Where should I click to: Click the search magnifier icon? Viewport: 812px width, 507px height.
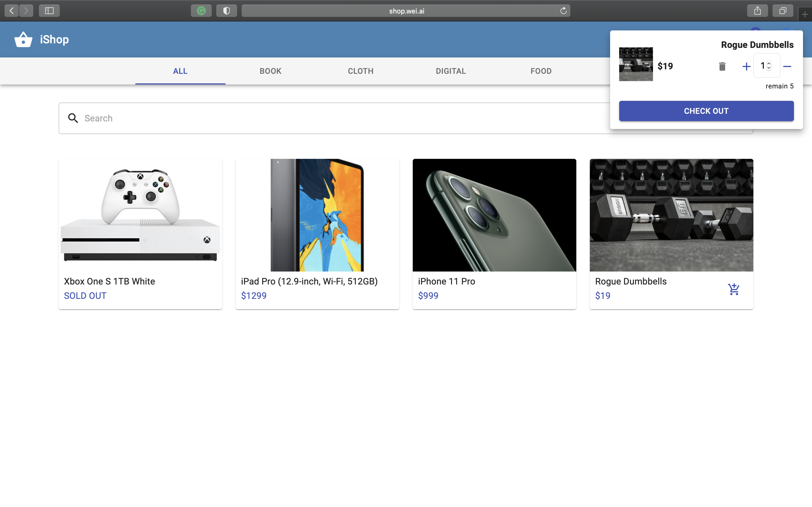pos(73,118)
